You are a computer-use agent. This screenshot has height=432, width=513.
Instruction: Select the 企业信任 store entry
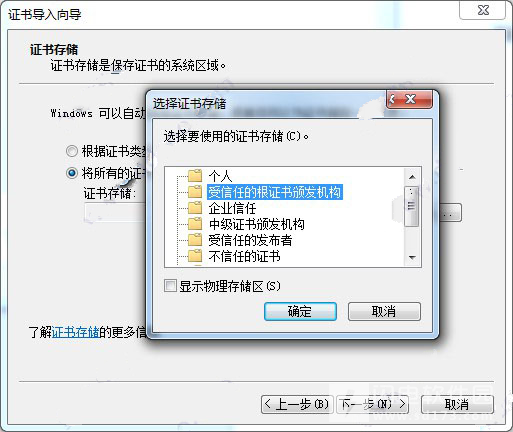coord(232,208)
